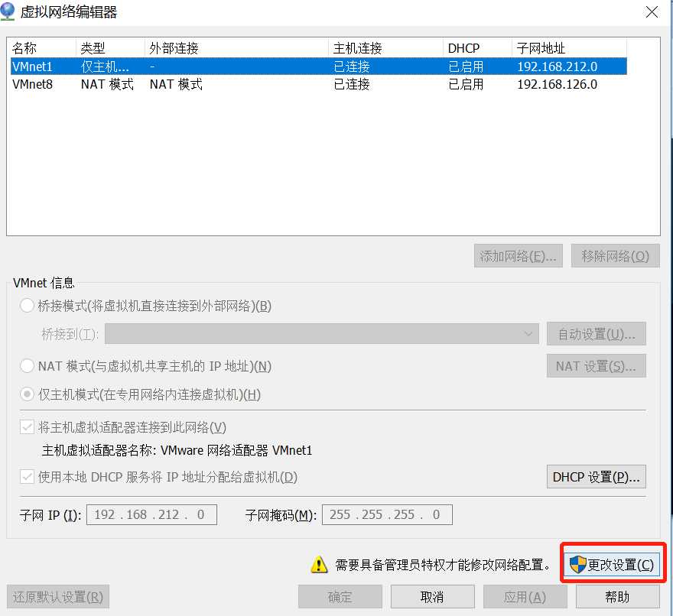Click the 类型 column header
Viewport: 673px width, 616px height.
pos(110,48)
